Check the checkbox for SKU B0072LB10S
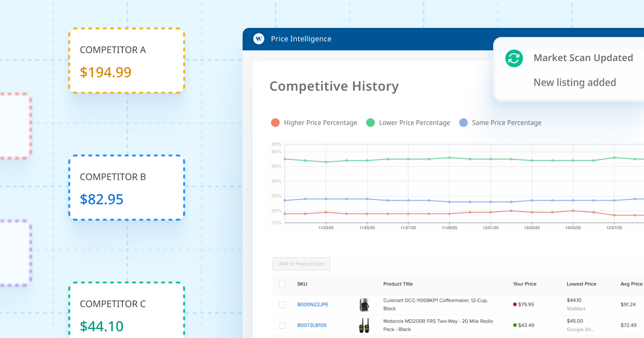This screenshot has width=644, height=338. click(282, 325)
